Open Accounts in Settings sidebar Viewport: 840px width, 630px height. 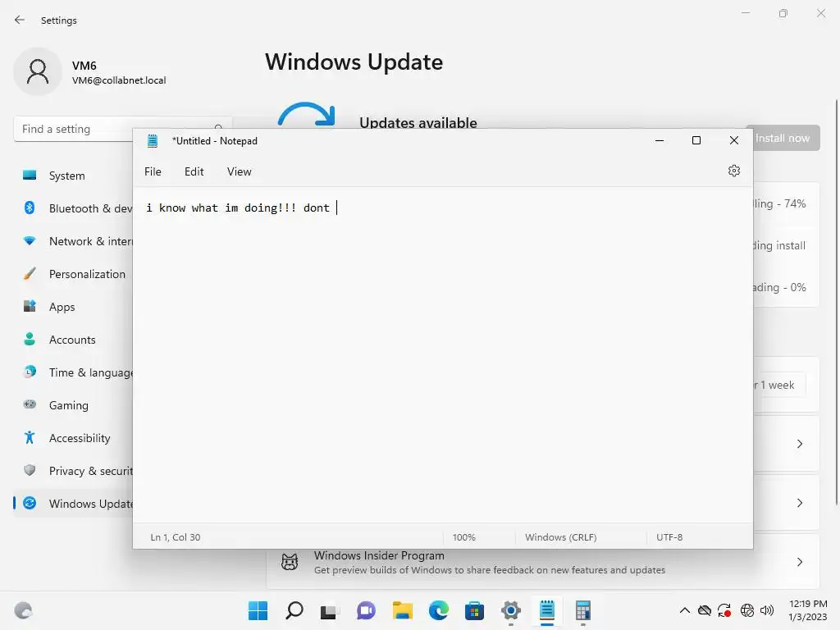[x=74, y=340]
